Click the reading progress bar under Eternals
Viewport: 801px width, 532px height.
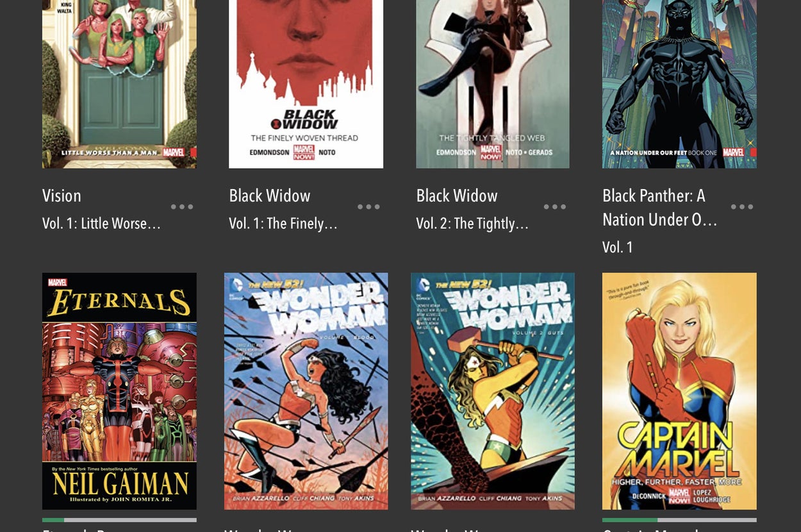click(119, 520)
